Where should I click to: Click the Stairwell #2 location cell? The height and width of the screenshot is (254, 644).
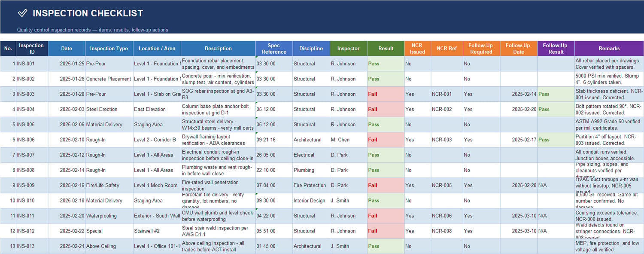coord(157,231)
